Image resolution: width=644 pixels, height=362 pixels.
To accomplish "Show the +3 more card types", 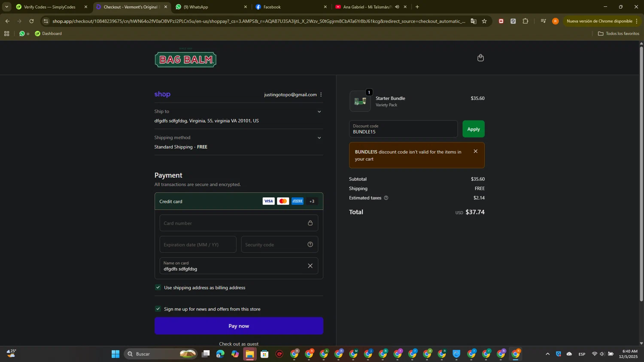I will (x=312, y=201).
